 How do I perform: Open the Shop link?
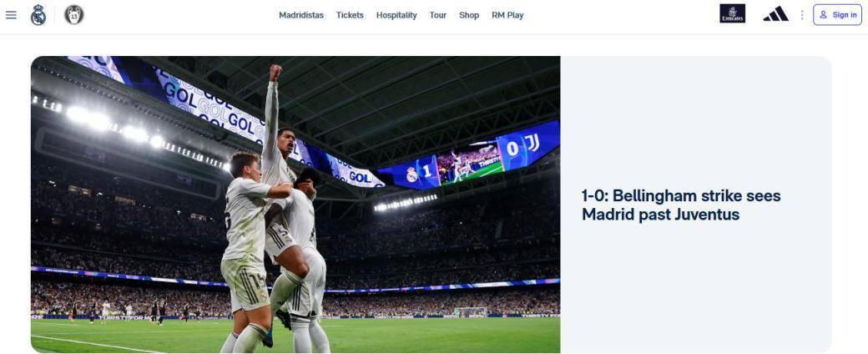click(x=469, y=15)
